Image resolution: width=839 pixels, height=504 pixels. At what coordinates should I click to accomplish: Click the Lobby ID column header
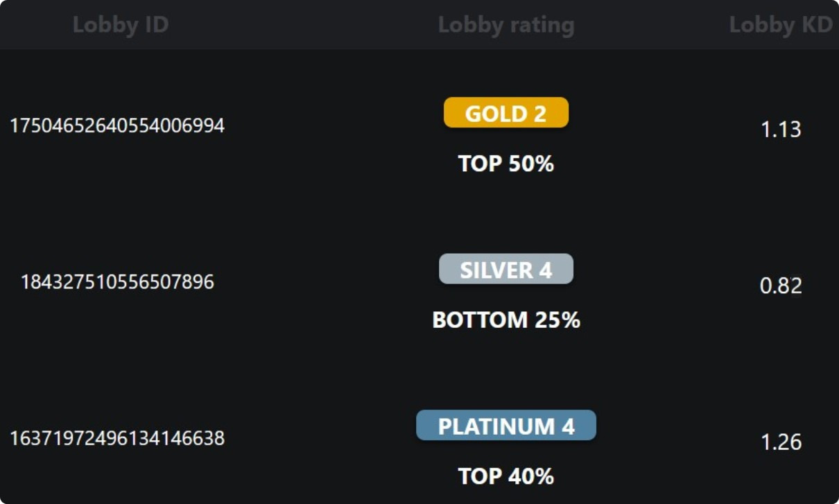[121, 25]
